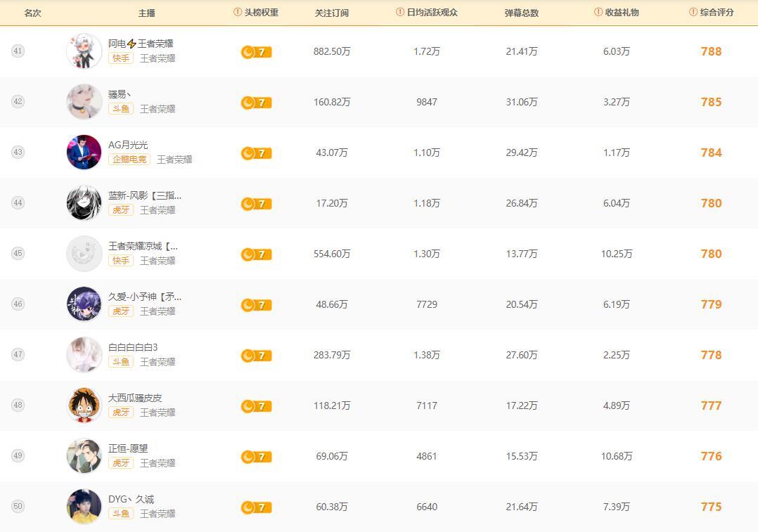Viewport: 758px width, 532px height.
Task: Sort by the 关注订阅 column header
Action: [332, 13]
